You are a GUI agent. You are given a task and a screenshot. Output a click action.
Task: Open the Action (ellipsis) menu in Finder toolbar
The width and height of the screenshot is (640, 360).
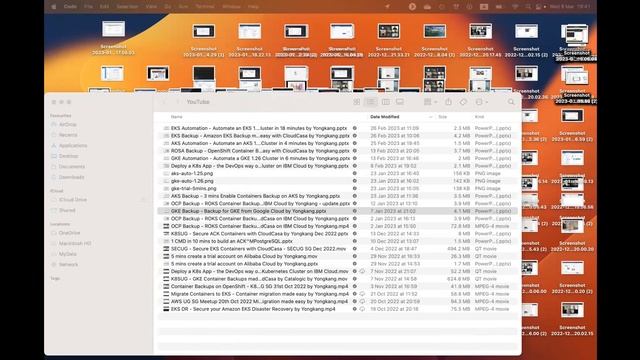[x=482, y=102]
